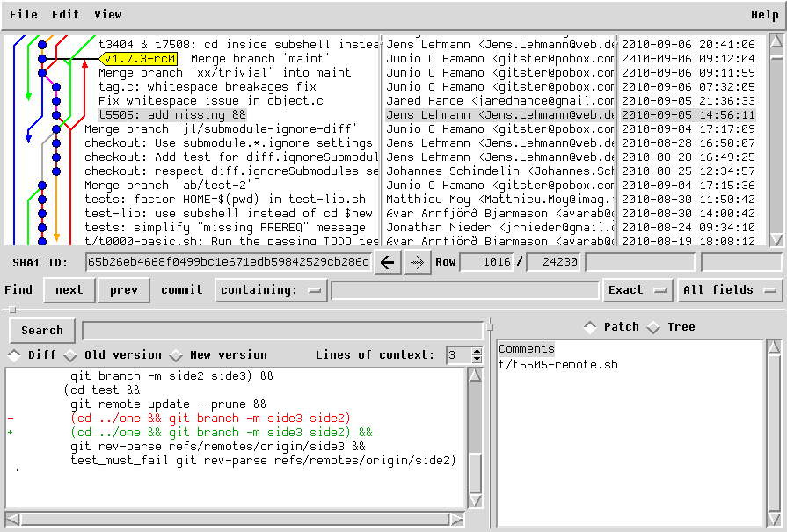Open the Help menu
787x532 pixels.
[765, 15]
